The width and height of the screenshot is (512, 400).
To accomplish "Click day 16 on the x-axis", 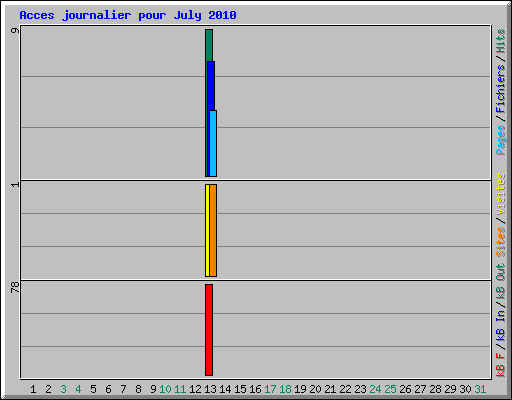I will [255, 389].
